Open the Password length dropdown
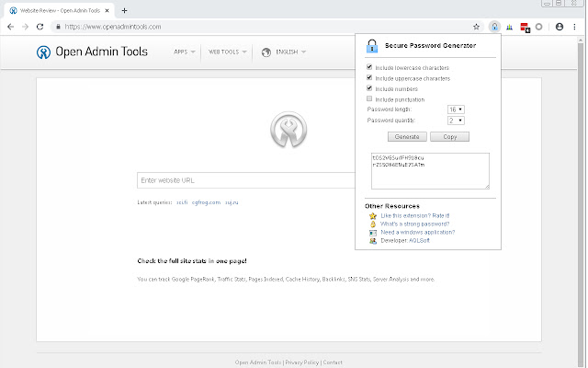Image resolution: width=588 pixels, height=368 pixels. [456, 109]
